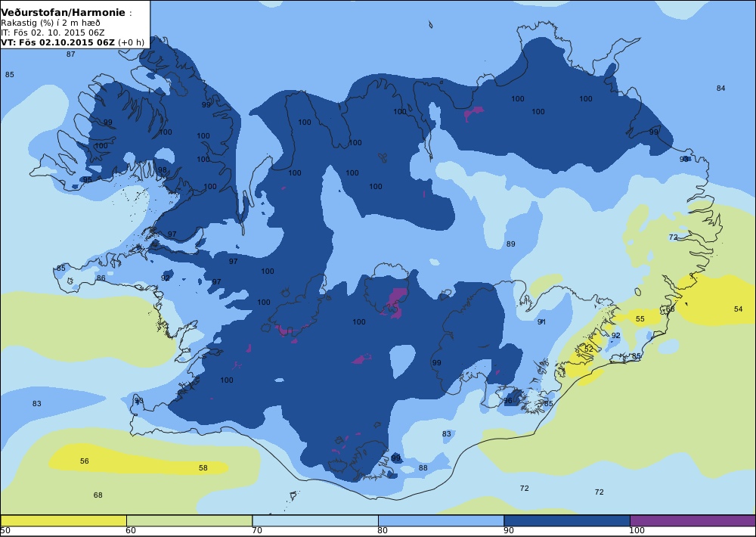Click the humidity value '58' on the map
Screen dimensions: 756x537
pyautogui.click(x=203, y=468)
